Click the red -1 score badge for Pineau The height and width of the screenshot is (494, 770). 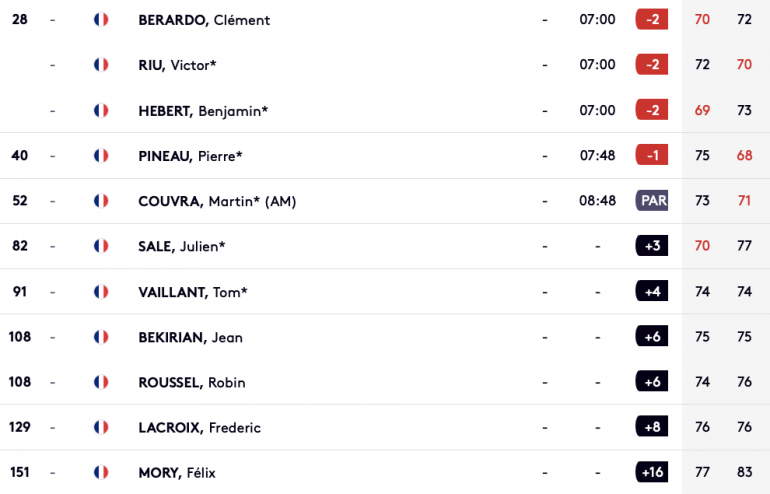(652, 155)
